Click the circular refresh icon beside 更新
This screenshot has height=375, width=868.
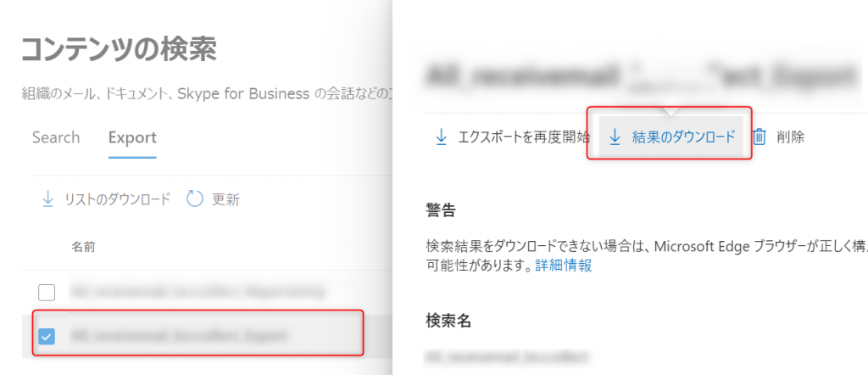tap(195, 199)
